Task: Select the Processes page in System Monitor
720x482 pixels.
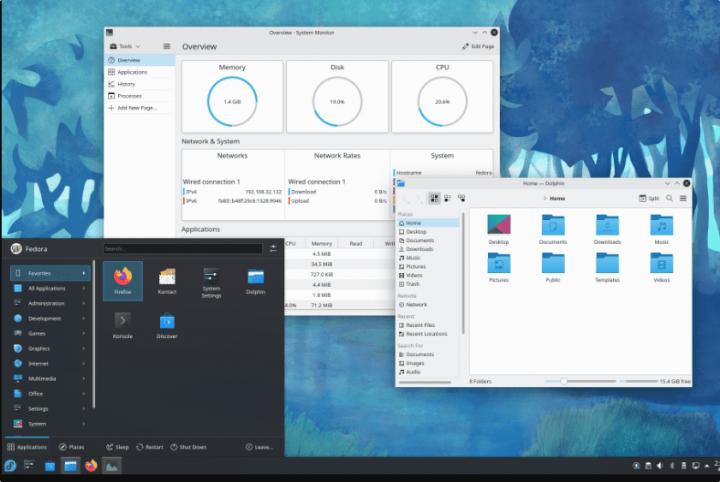Action: pyautogui.click(x=130, y=96)
